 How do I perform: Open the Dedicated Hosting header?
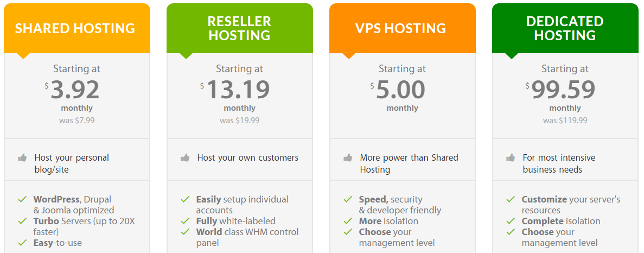(565, 28)
